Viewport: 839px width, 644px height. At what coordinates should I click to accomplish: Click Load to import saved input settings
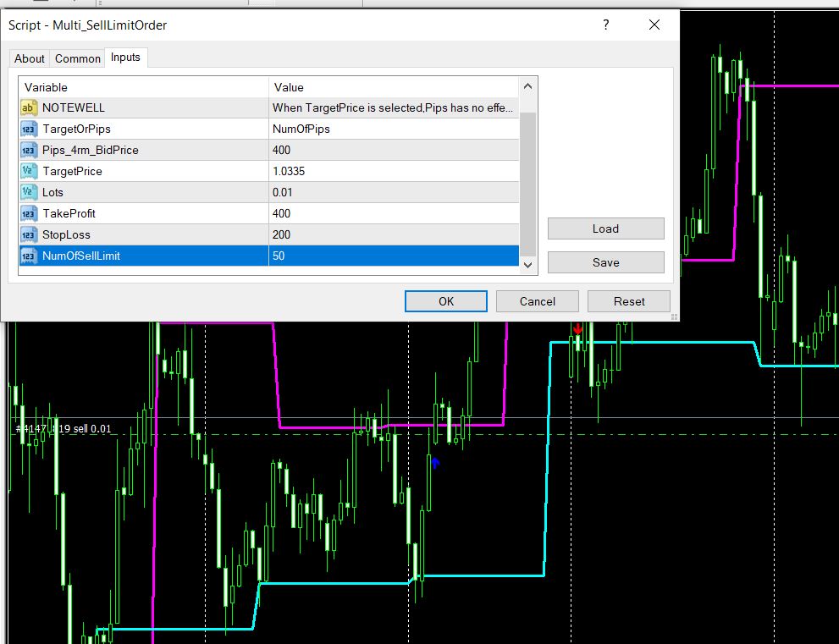[605, 228]
